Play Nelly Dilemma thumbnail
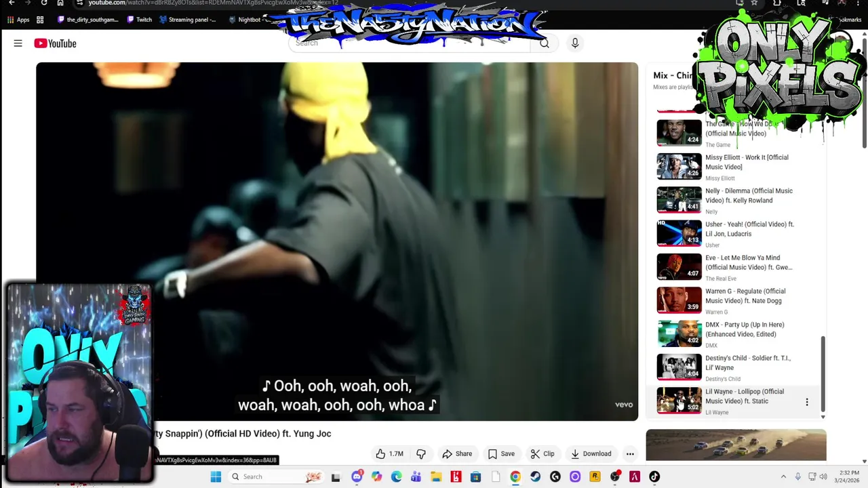This screenshot has width=868, height=488. tap(679, 199)
